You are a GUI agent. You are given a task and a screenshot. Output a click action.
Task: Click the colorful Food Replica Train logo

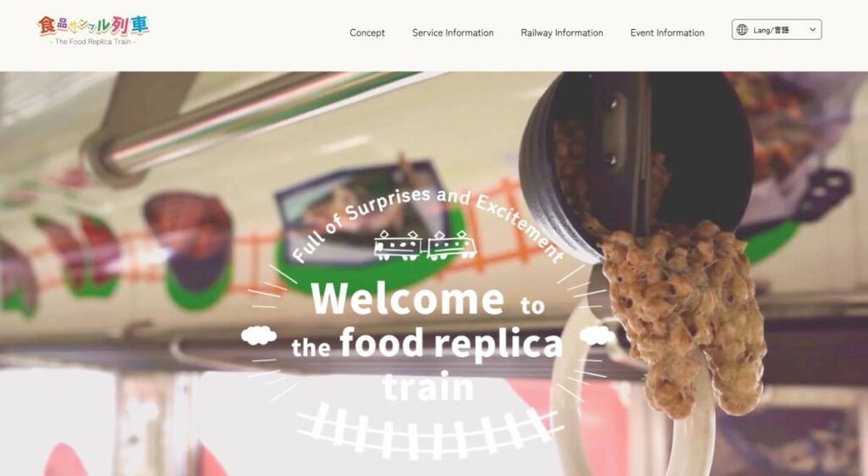[93, 31]
